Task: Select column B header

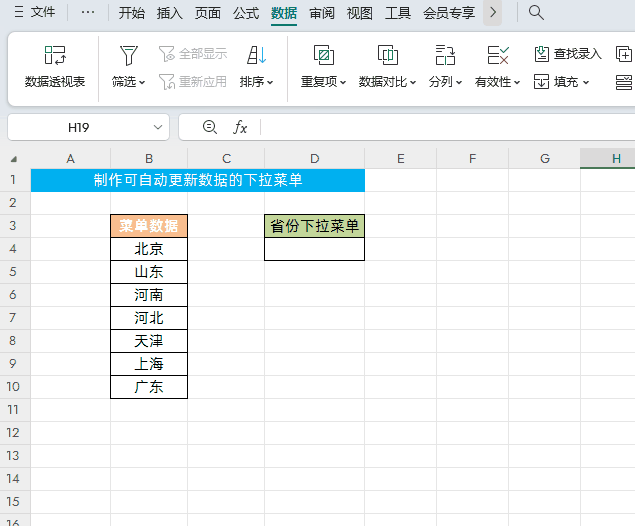Action: click(149, 158)
